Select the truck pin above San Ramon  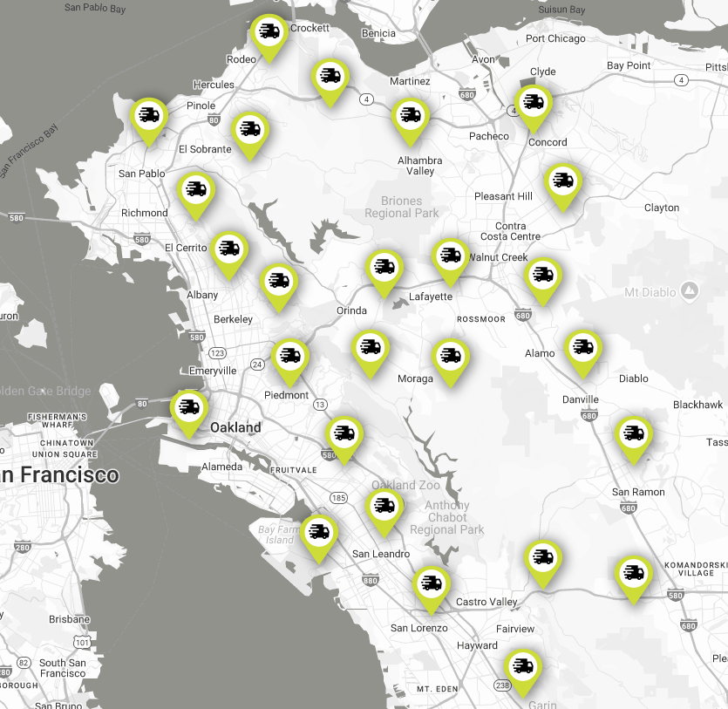click(x=633, y=435)
